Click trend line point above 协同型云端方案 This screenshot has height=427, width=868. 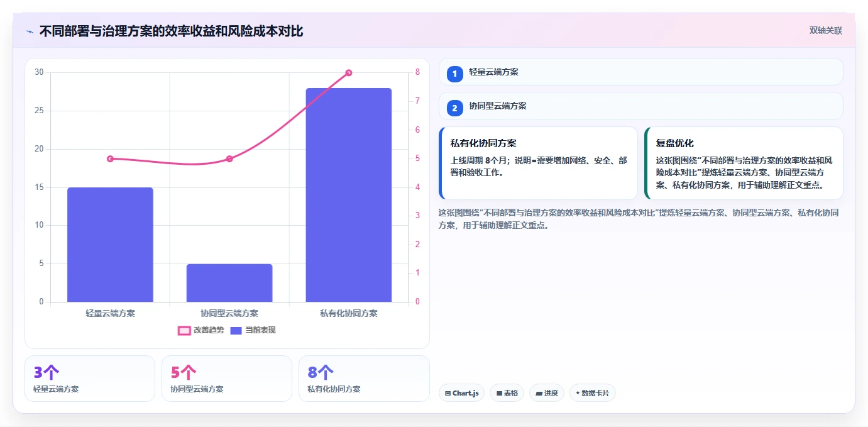tap(229, 158)
